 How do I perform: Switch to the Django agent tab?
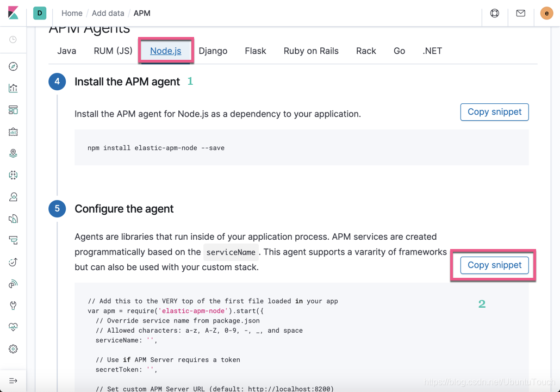point(213,51)
